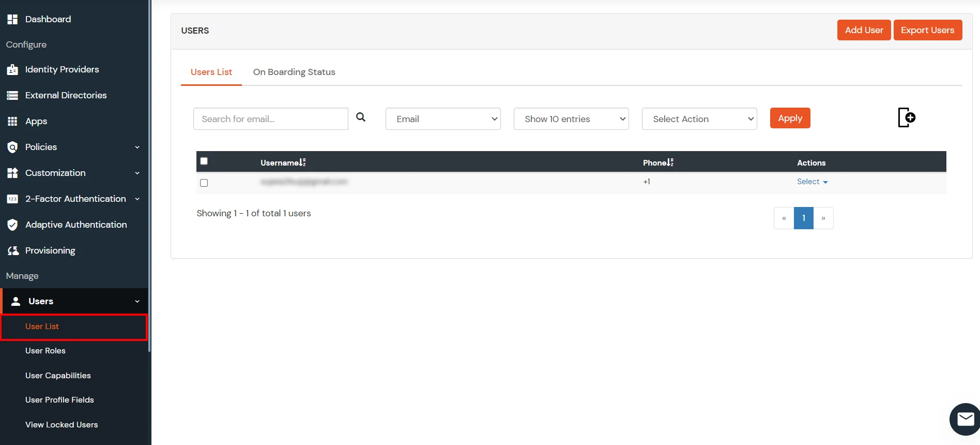Click the External Directories icon
Image resolution: width=980 pixels, height=445 pixels.
[x=12, y=95]
